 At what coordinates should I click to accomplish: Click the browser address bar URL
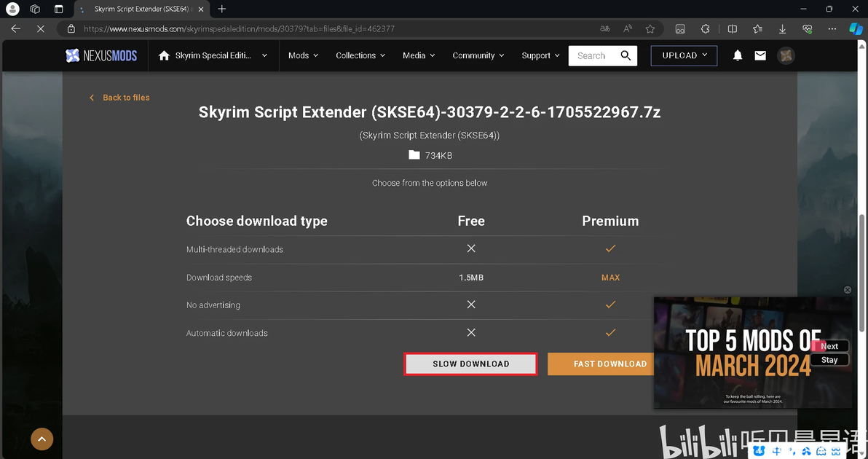pyautogui.click(x=239, y=29)
